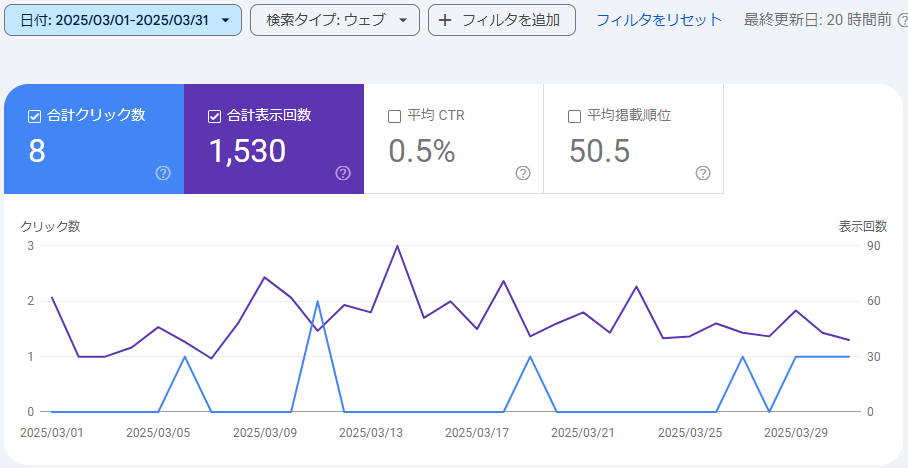Click help icon in 合計表示回数 card

pyautogui.click(x=343, y=173)
